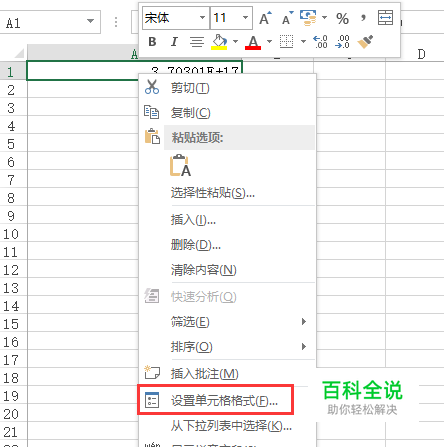444x447 pixels.
Task: Click merge and center icon
Action: [385, 18]
